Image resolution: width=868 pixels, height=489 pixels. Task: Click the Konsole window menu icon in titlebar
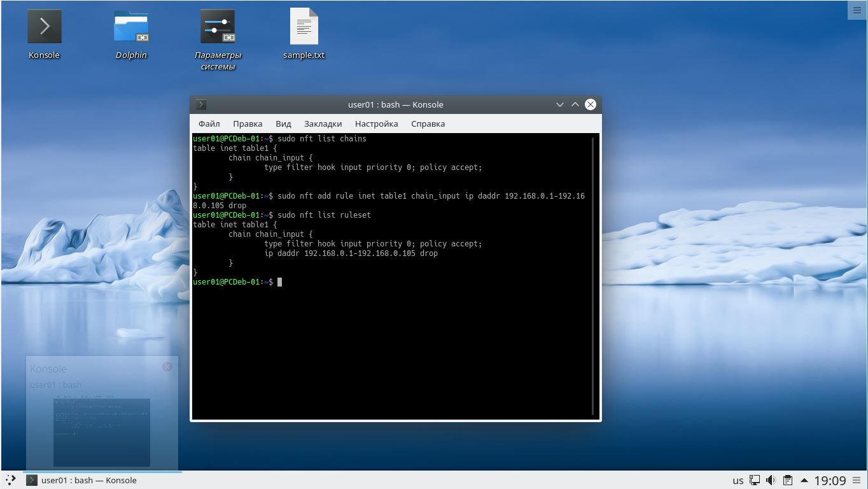pos(201,104)
